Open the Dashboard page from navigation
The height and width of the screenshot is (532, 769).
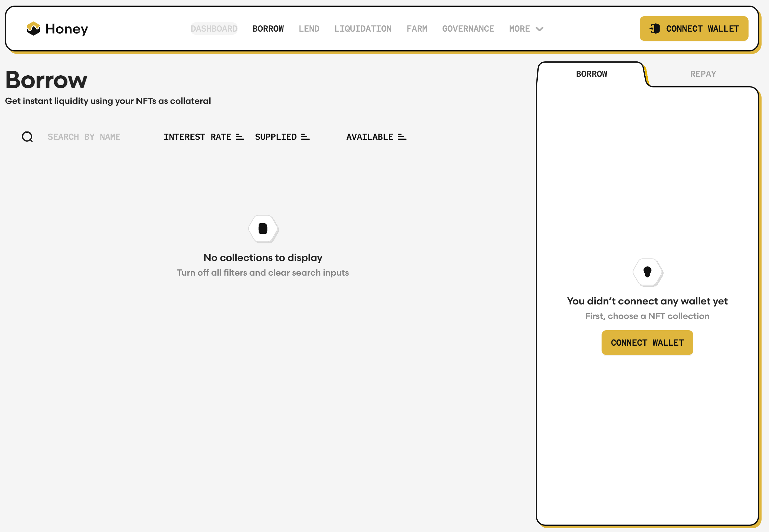(214, 29)
